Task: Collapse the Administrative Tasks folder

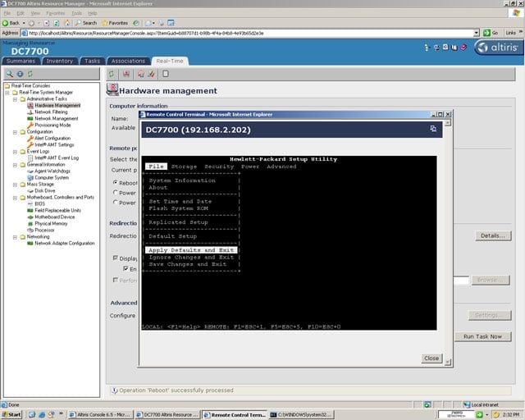Action: pos(15,99)
